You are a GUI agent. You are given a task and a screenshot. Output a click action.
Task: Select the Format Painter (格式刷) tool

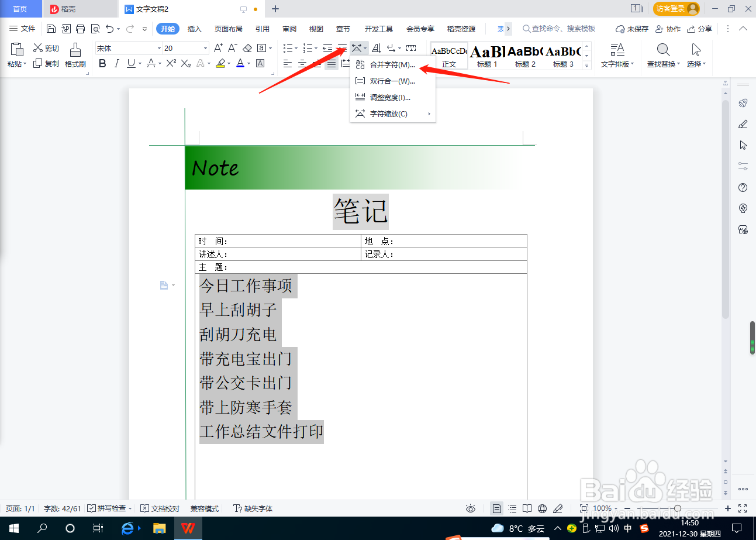75,56
